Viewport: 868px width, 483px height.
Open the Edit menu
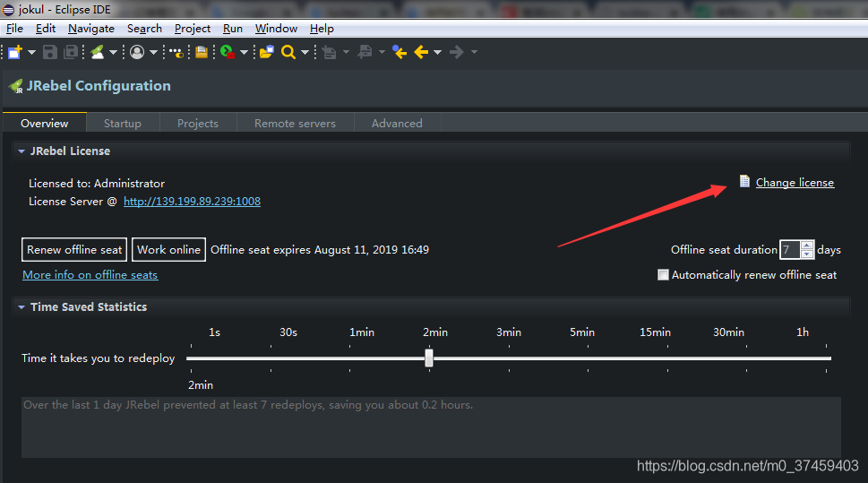pos(46,29)
